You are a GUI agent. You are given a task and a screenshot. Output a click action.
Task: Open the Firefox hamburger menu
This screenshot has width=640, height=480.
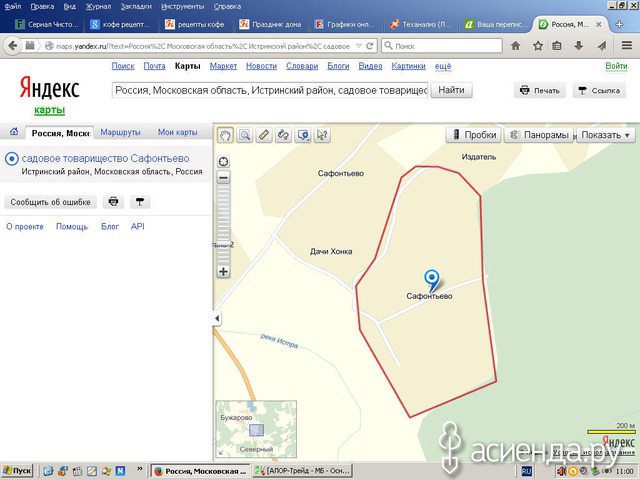point(627,45)
